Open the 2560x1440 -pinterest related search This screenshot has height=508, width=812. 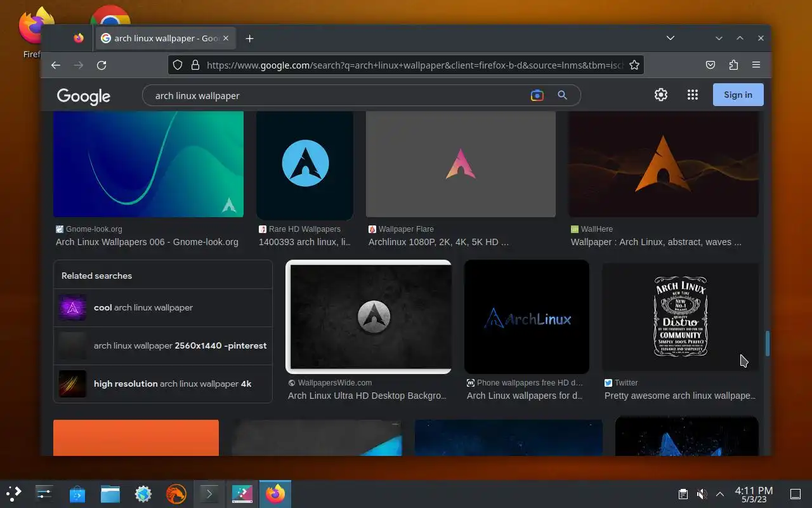click(163, 345)
